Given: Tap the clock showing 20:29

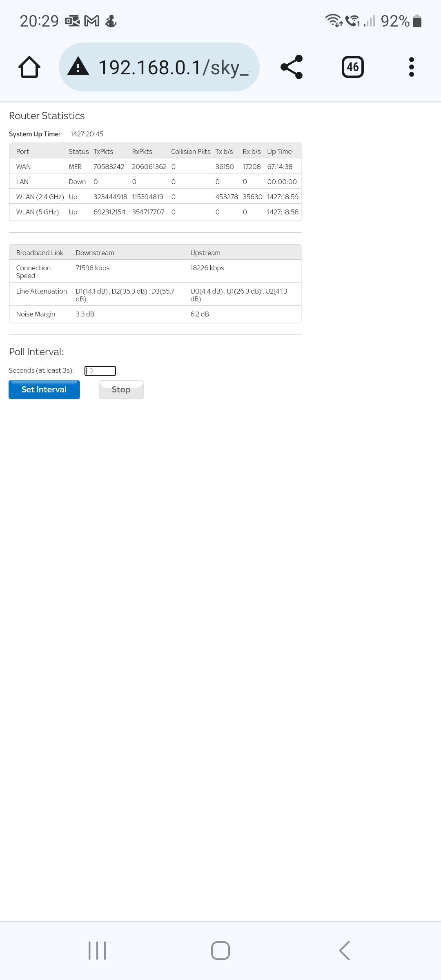Looking at the screenshot, I should [x=39, y=21].
